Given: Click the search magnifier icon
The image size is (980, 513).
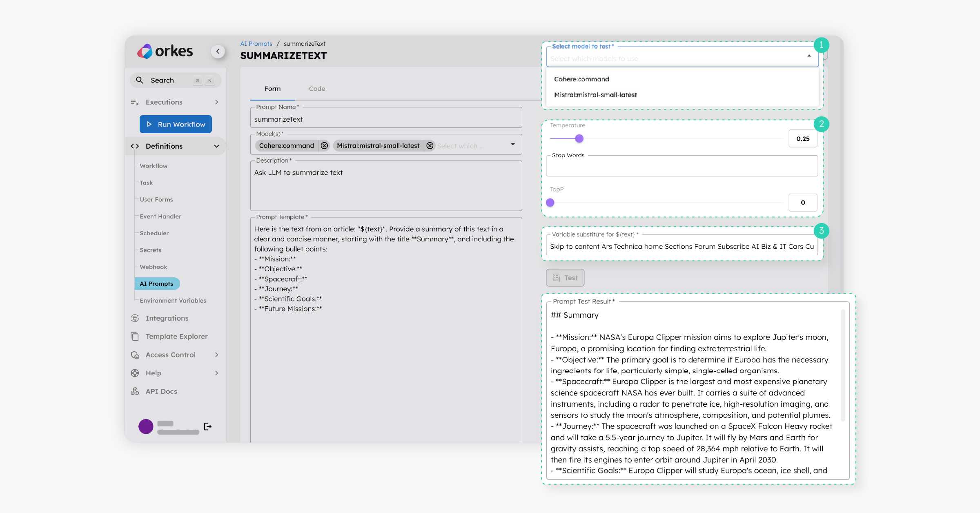Looking at the screenshot, I should click(140, 80).
